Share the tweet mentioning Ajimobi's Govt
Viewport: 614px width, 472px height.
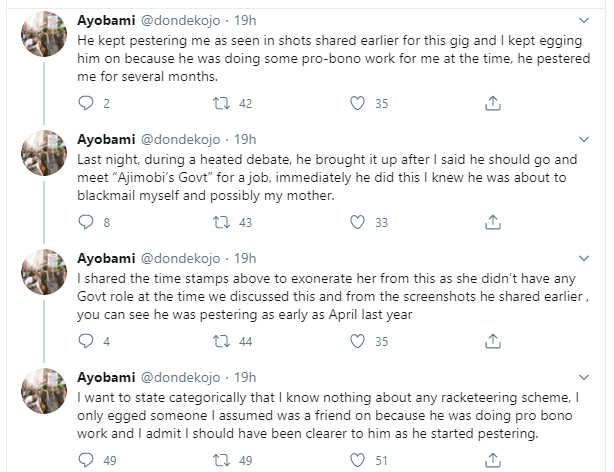[492, 222]
